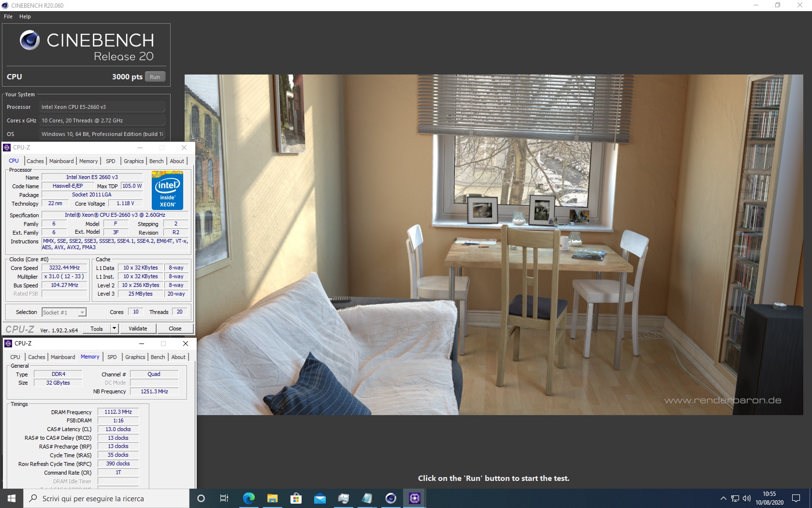Click CAS# Latency 13.0 clocks value
The image size is (812, 508).
click(x=118, y=429)
